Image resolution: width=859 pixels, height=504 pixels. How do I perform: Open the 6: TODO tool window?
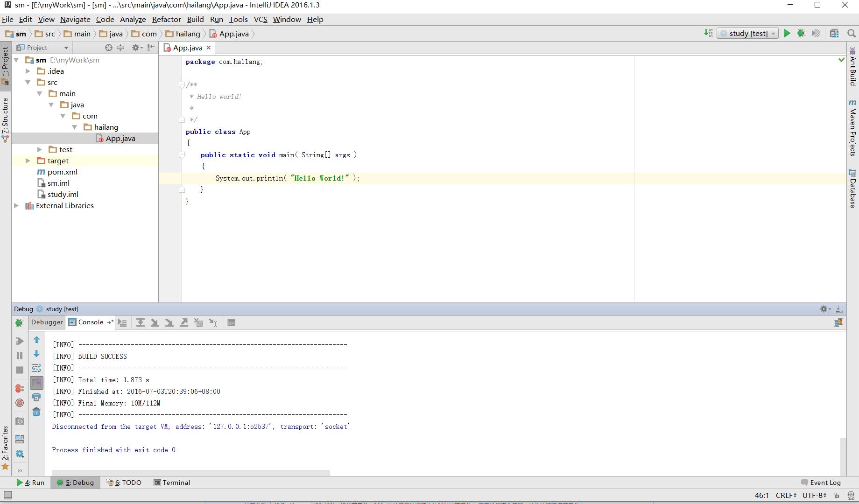124,483
